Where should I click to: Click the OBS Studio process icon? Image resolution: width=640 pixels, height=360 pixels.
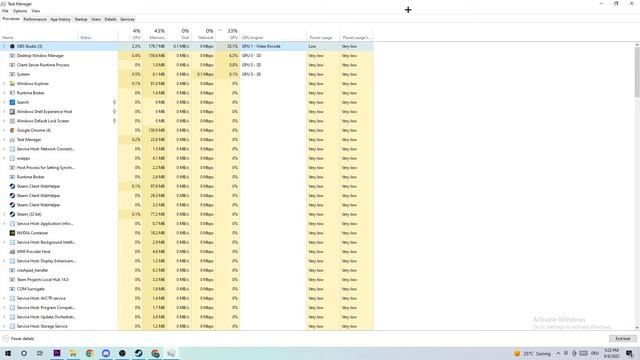tap(12, 46)
